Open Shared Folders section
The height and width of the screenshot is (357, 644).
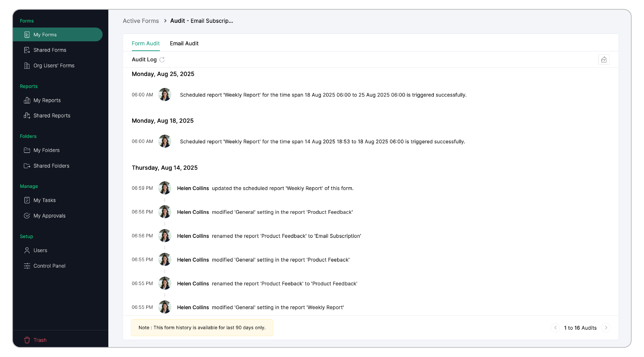pyautogui.click(x=51, y=166)
